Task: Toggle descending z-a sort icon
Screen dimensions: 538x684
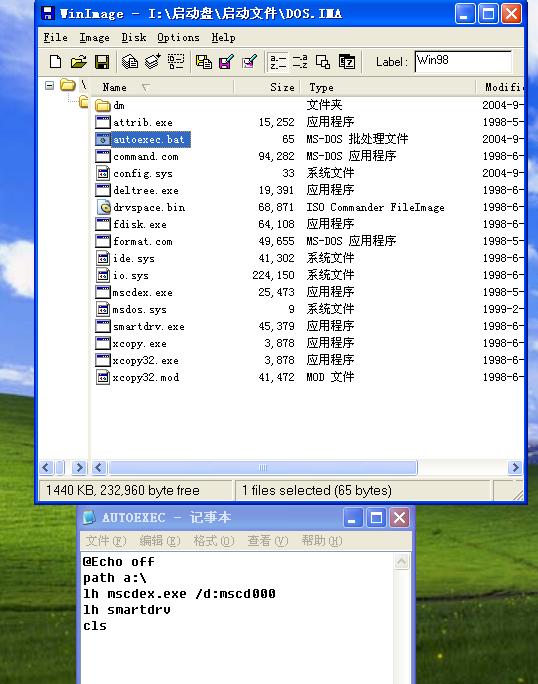Action: pyautogui.click(x=300, y=62)
